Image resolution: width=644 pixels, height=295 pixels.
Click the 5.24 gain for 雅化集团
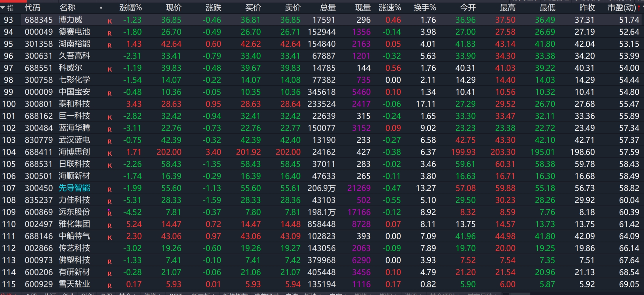134,224
